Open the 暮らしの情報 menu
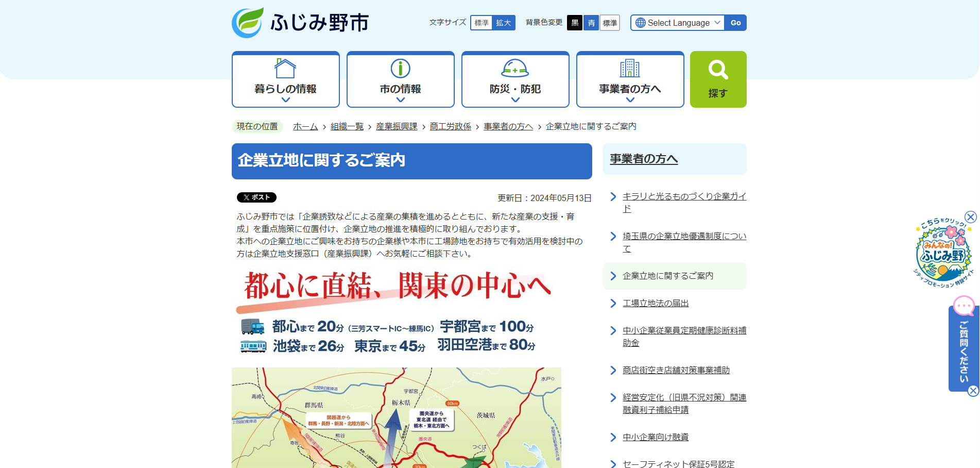The image size is (980, 468). click(x=286, y=79)
